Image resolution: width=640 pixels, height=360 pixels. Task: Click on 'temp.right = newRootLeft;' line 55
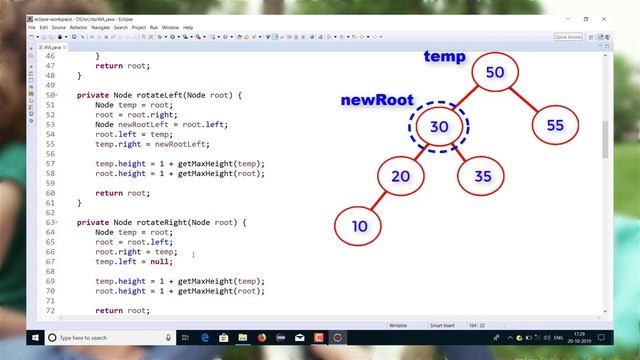[x=152, y=144]
